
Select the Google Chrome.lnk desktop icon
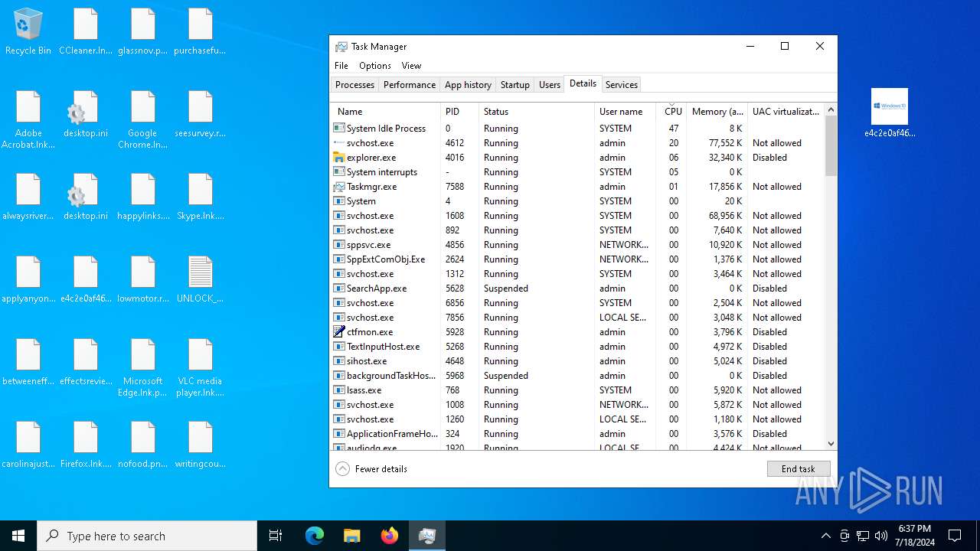tap(143, 120)
